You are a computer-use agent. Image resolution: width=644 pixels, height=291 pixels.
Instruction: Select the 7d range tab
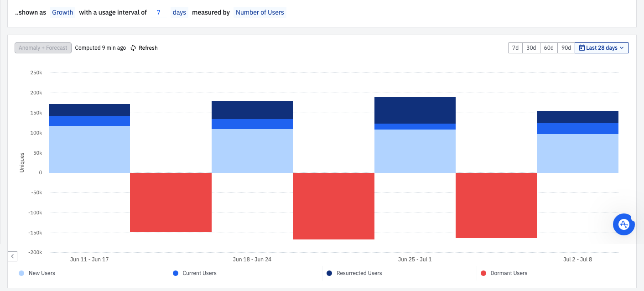click(515, 48)
